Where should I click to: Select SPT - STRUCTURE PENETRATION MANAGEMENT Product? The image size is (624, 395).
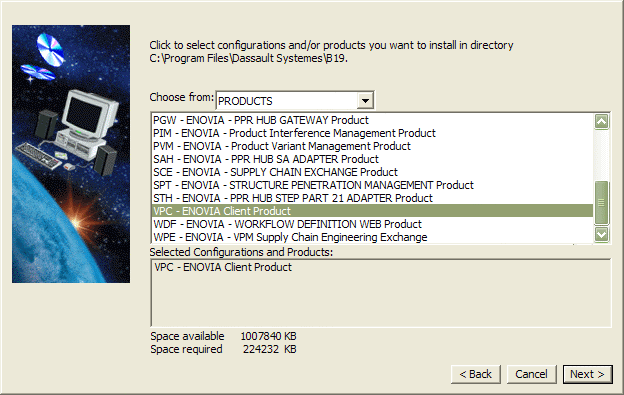(x=372, y=185)
